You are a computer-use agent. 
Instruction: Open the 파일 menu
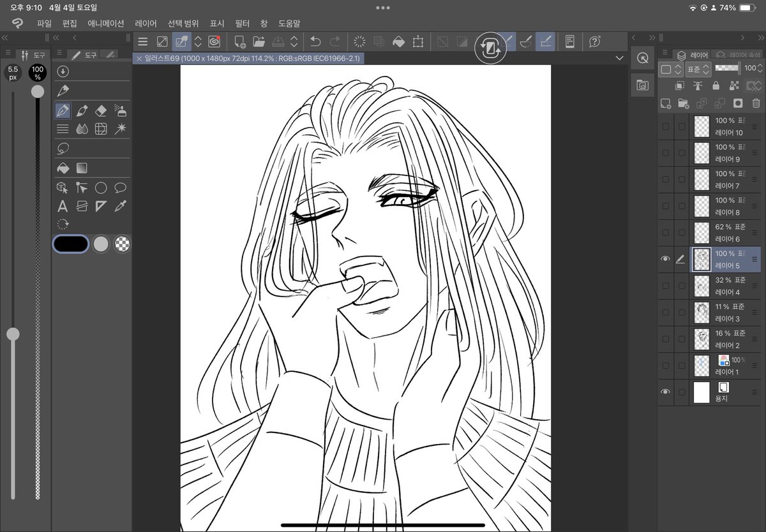(44, 23)
